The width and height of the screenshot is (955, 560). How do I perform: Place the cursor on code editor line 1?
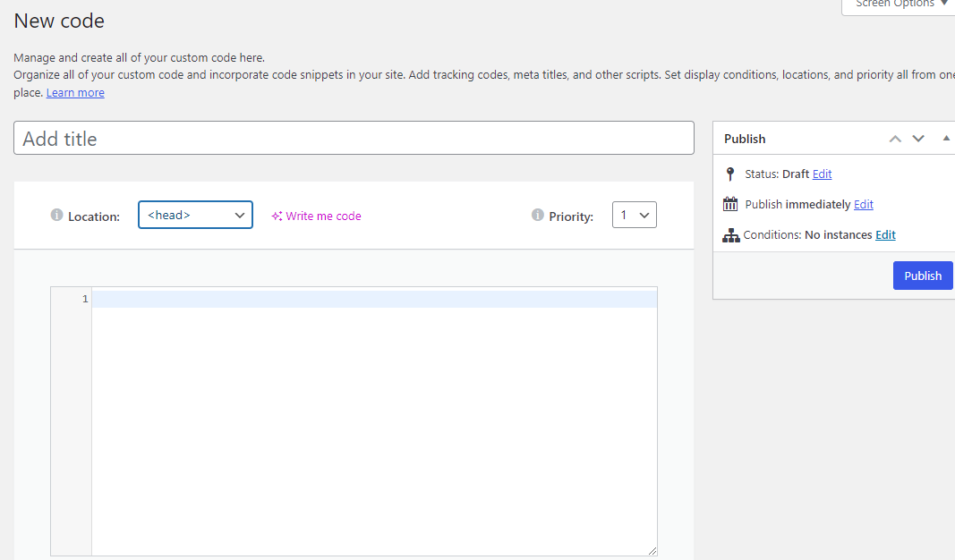pyautogui.click(x=374, y=299)
